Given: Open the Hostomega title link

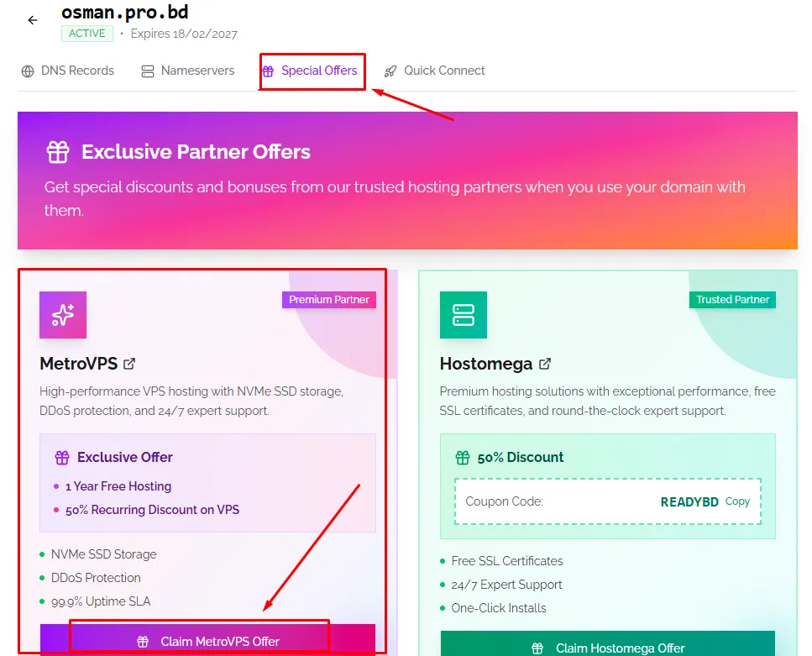Looking at the screenshot, I should (x=486, y=364).
